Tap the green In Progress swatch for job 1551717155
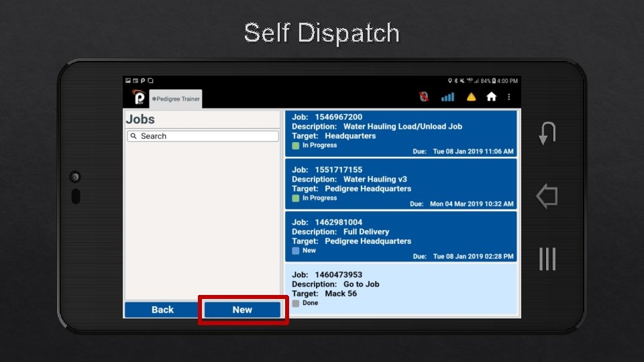644x362 pixels. (295, 198)
